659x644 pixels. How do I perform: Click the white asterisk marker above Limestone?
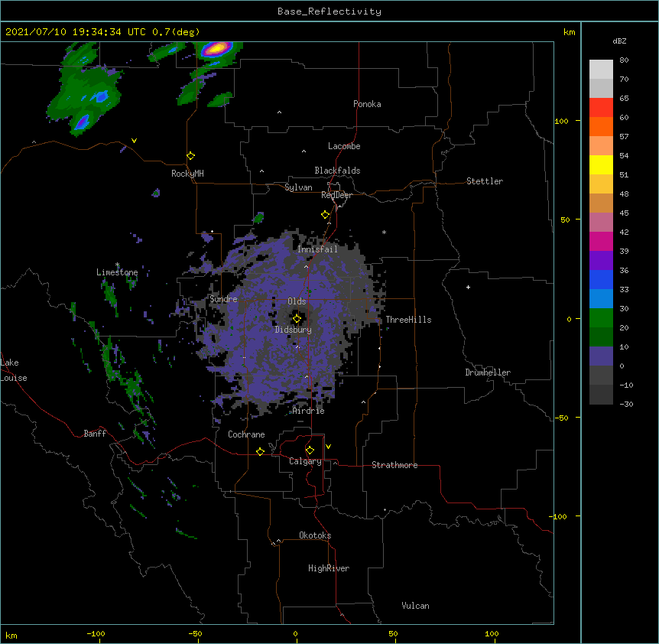[x=118, y=265]
